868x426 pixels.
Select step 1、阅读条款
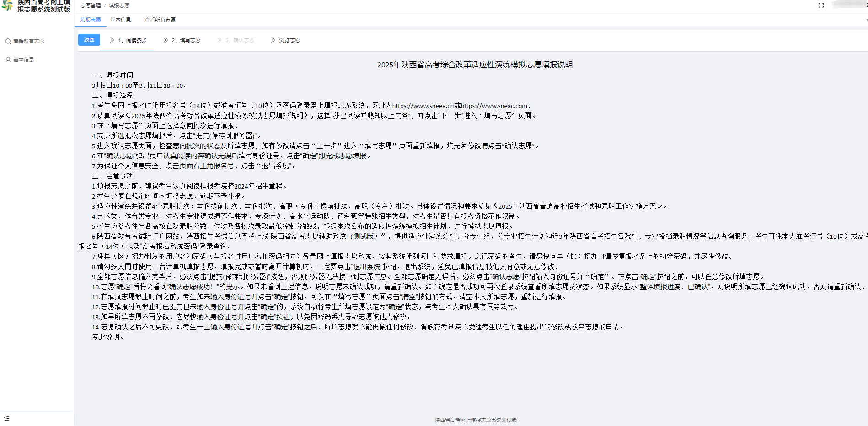pos(132,40)
